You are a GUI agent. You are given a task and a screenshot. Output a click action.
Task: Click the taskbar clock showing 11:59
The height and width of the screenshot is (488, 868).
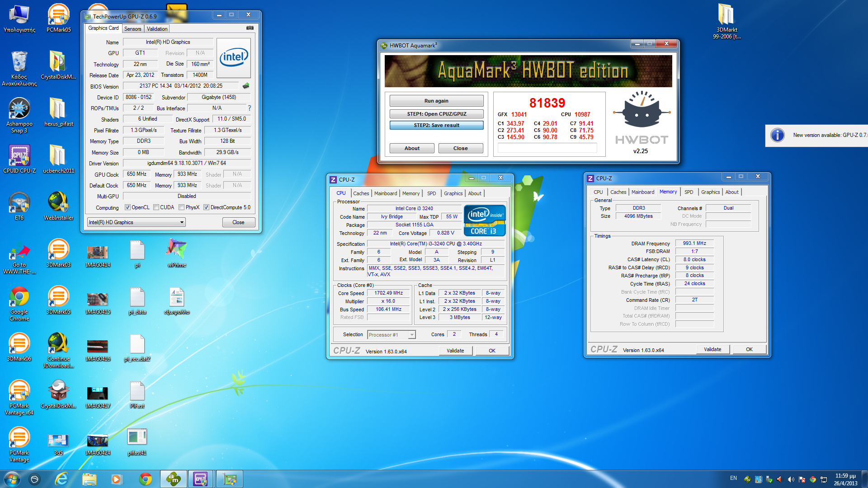[x=845, y=479]
